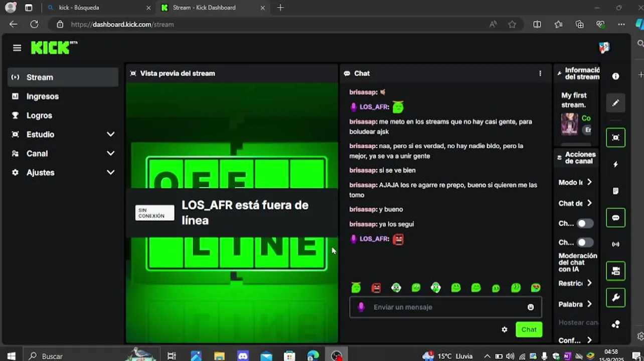Click the Kick logo
Image resolution: width=644 pixels, height=361 pixels.
54,48
